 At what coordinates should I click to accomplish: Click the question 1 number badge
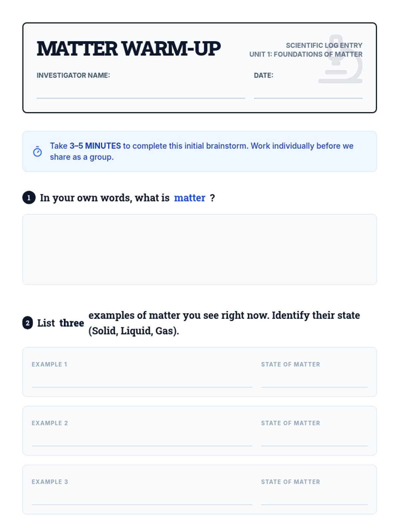pos(29,198)
